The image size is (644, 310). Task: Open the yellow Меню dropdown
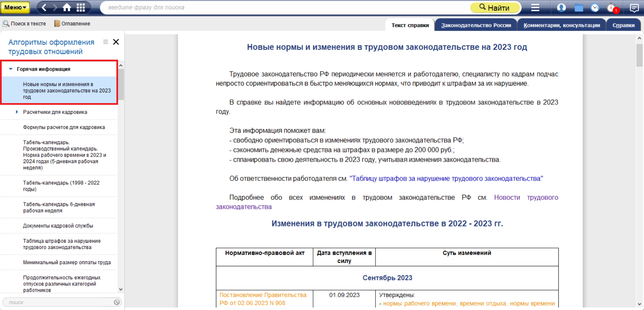(15, 7)
